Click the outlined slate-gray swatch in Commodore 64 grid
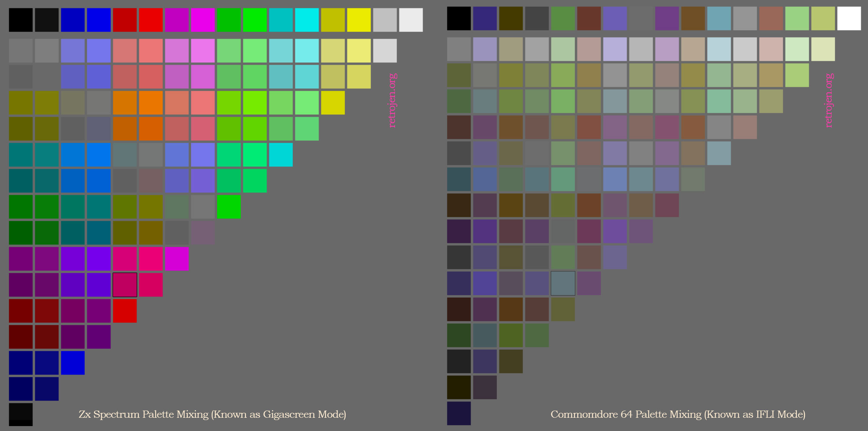868x431 pixels. 563,283
